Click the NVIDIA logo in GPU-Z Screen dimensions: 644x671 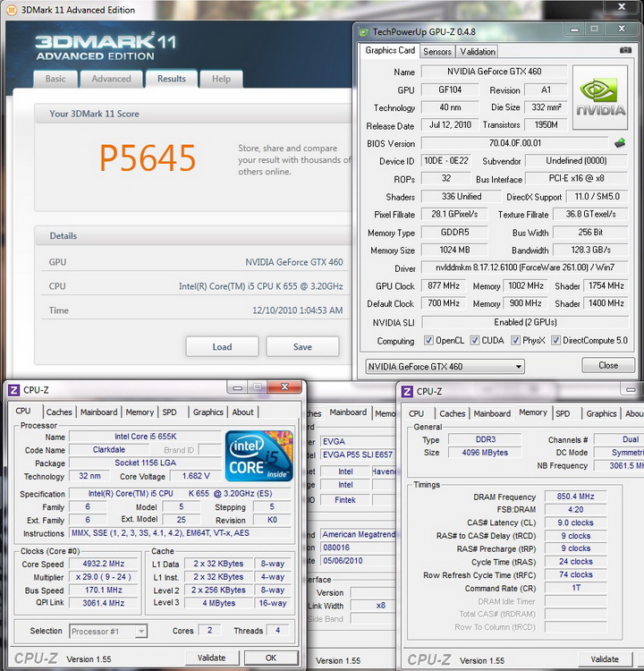pyautogui.click(x=600, y=98)
